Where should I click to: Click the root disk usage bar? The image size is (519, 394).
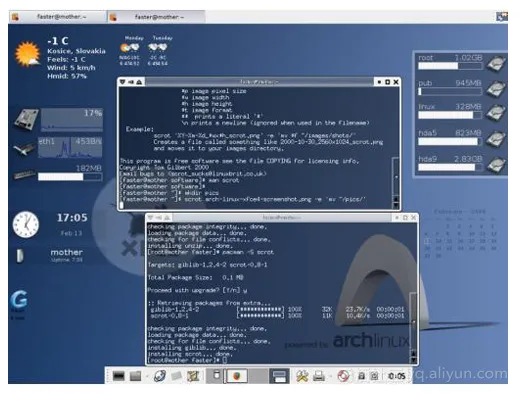pyautogui.click(x=450, y=66)
